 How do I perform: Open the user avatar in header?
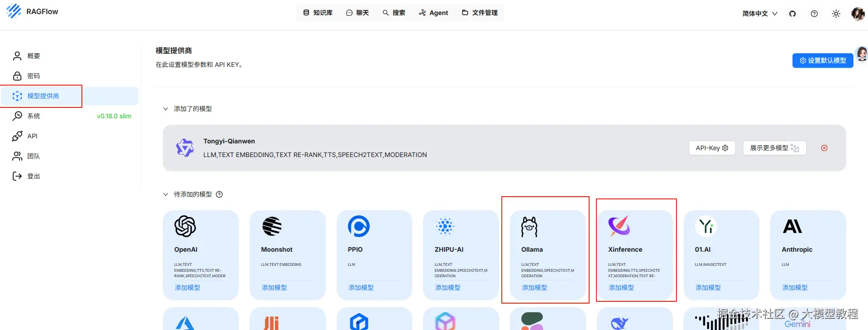tap(858, 14)
